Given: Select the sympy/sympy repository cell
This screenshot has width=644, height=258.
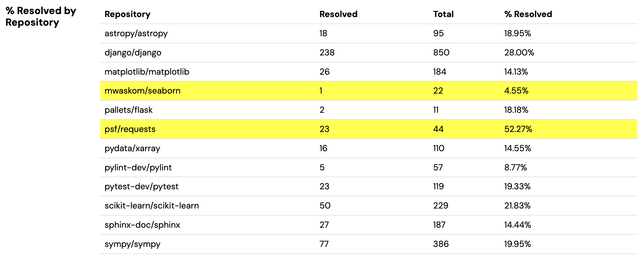Looking at the screenshot, I should click(132, 244).
